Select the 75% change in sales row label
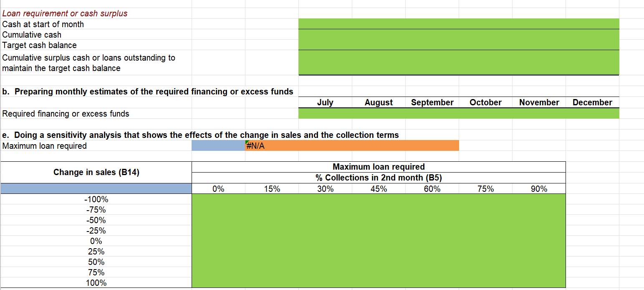 [x=96, y=272]
